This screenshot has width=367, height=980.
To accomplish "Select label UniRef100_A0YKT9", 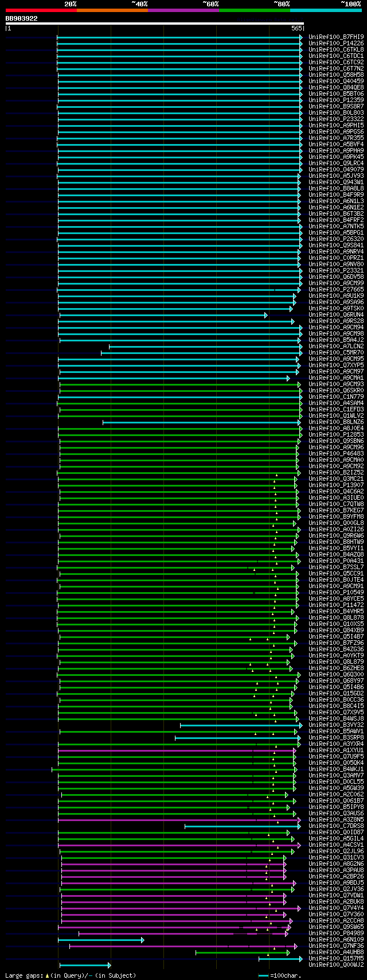I will pyautogui.click(x=336, y=655).
